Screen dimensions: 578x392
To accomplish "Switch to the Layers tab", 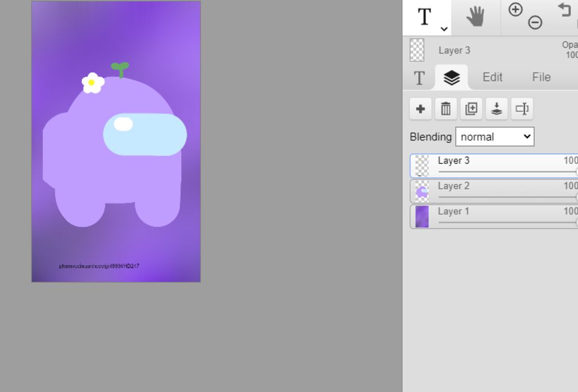I will click(x=452, y=78).
